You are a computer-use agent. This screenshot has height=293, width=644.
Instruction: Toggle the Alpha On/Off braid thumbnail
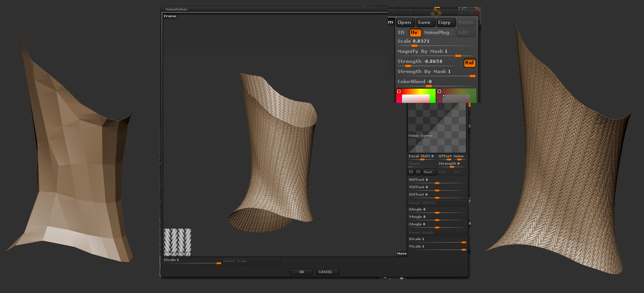(177, 242)
